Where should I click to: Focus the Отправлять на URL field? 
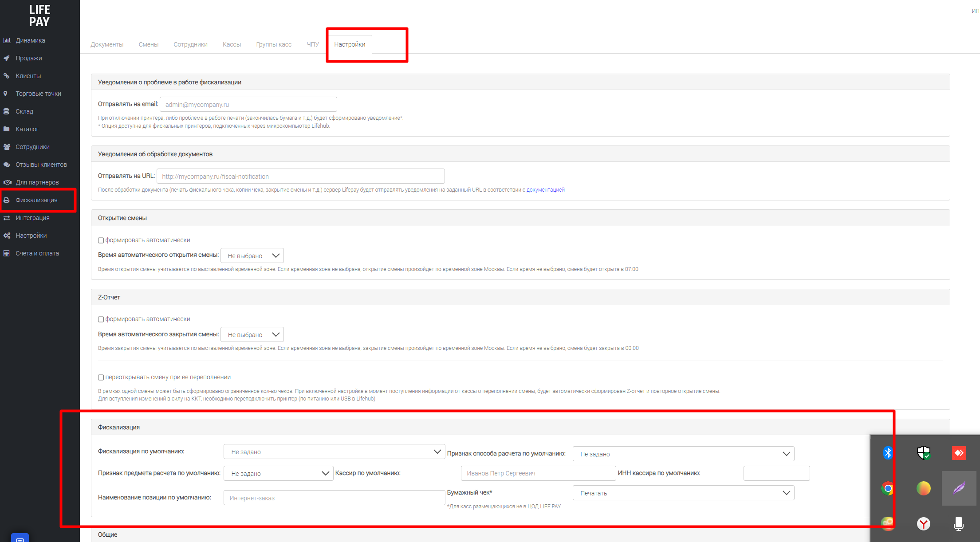pyautogui.click(x=300, y=176)
